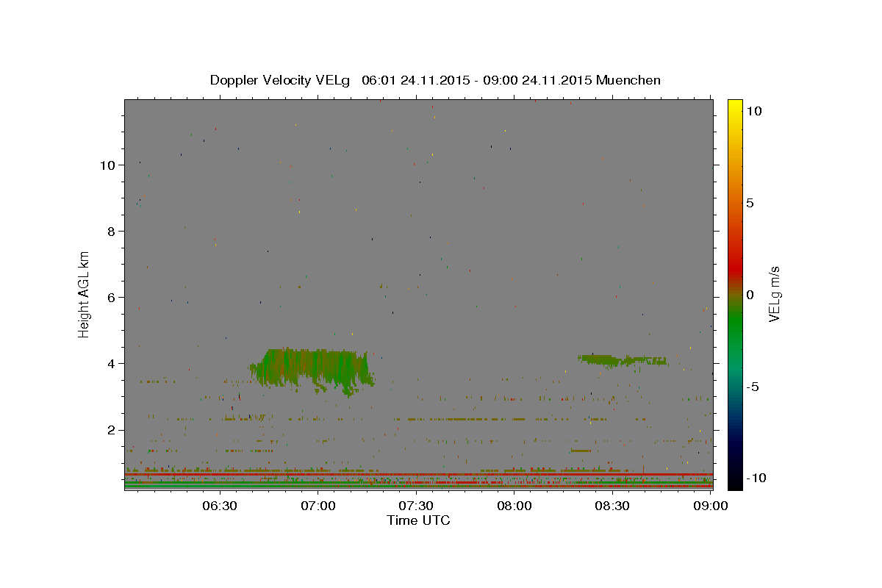Screen dimensions: 882x588
Task: Click the height axis label '10'
Action: tap(107, 165)
